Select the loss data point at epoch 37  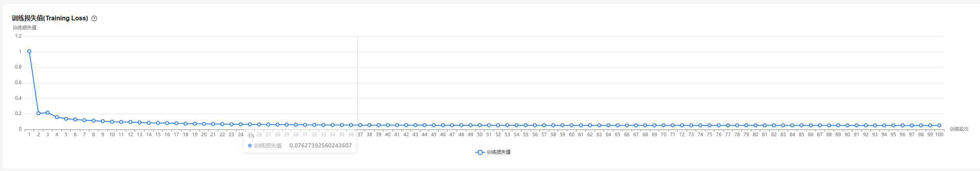(360, 125)
